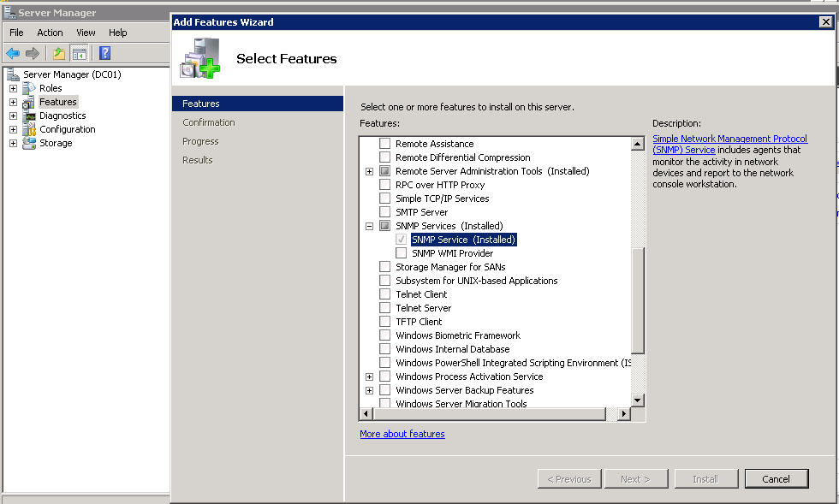Click the horizontal scroll left arrow
839x504 pixels.
pos(366,413)
